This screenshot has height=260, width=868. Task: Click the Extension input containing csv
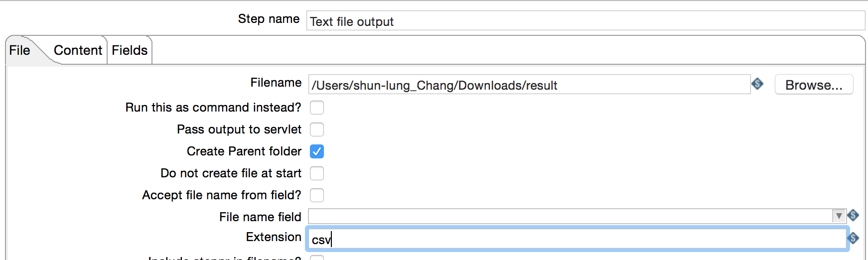578,239
